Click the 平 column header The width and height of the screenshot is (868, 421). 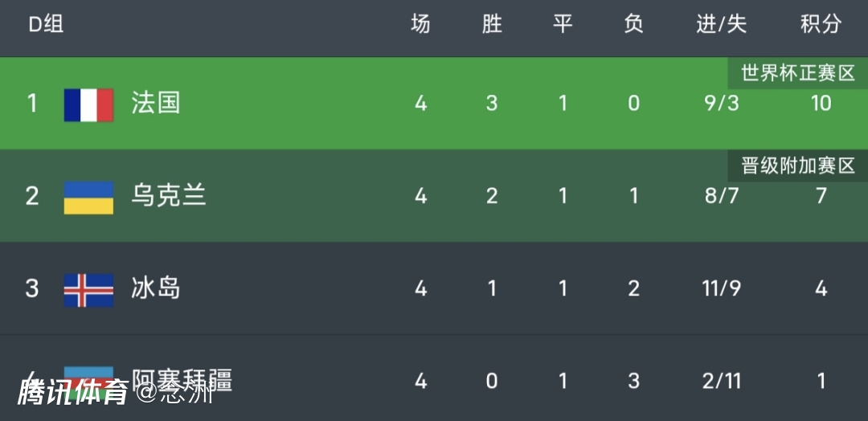pyautogui.click(x=563, y=25)
